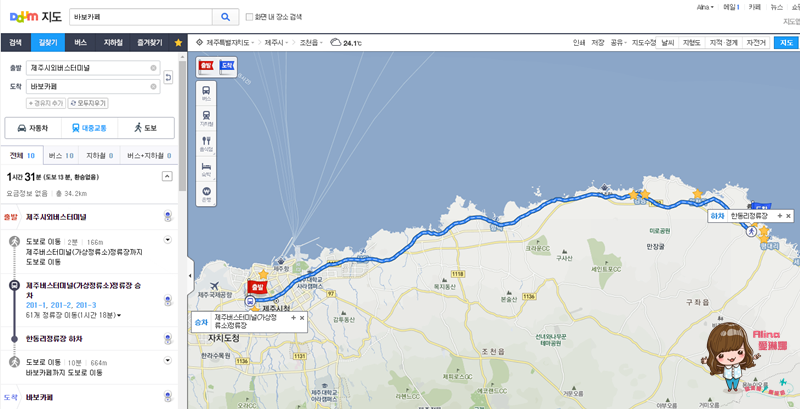Viewport: 800px width, 409px height.
Task: Open favorites via the yellow star icon
Action: tap(178, 43)
